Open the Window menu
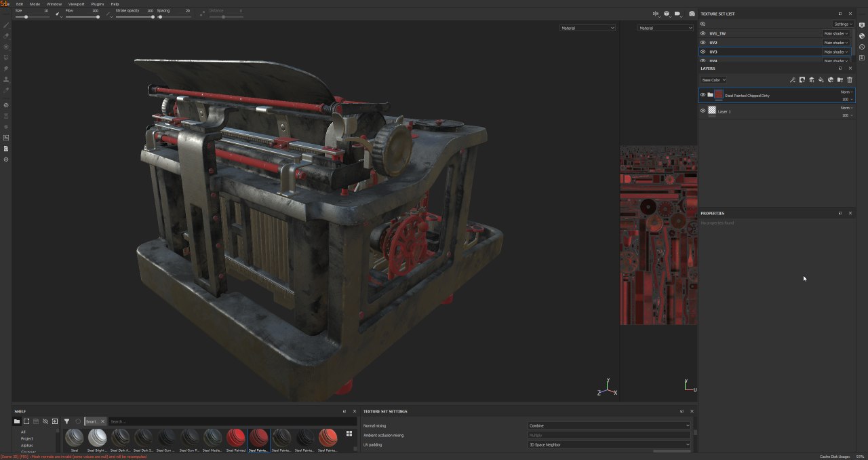This screenshot has height=460, width=868. click(54, 4)
